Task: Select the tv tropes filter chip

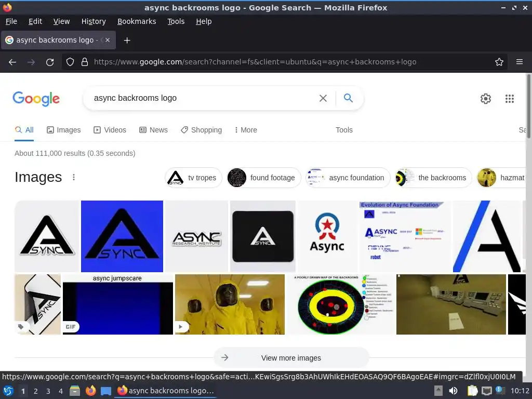Action: pos(193,178)
